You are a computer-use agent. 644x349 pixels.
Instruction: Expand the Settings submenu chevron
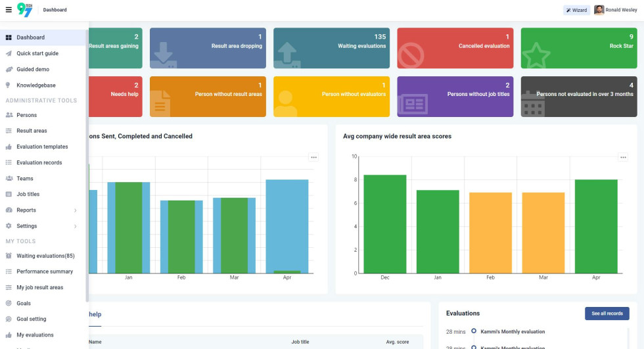[x=75, y=226]
